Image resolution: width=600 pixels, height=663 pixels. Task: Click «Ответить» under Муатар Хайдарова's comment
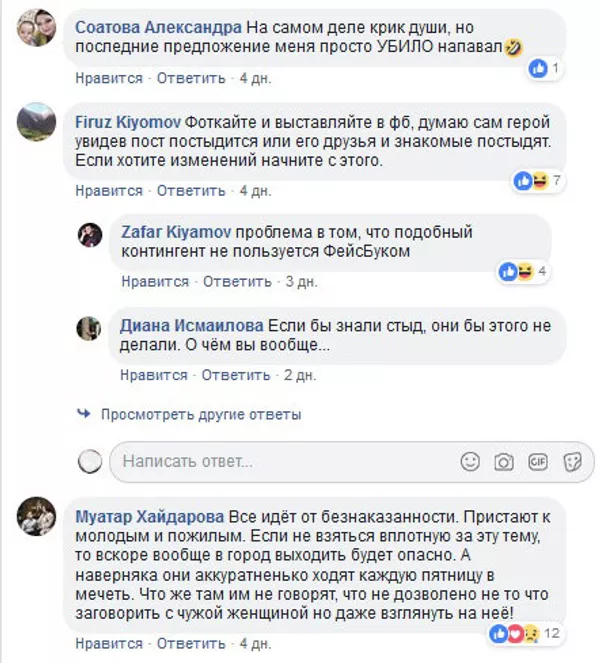pyautogui.click(x=191, y=644)
